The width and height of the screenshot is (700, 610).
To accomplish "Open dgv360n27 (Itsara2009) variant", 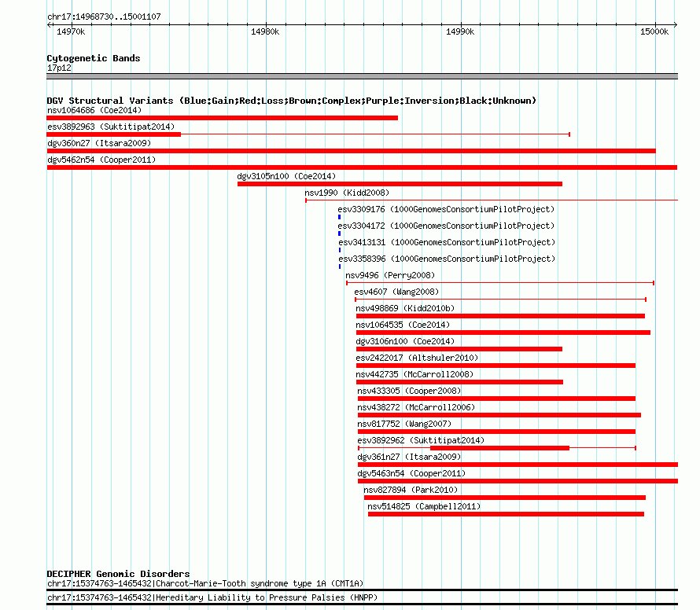I will coord(99,143).
